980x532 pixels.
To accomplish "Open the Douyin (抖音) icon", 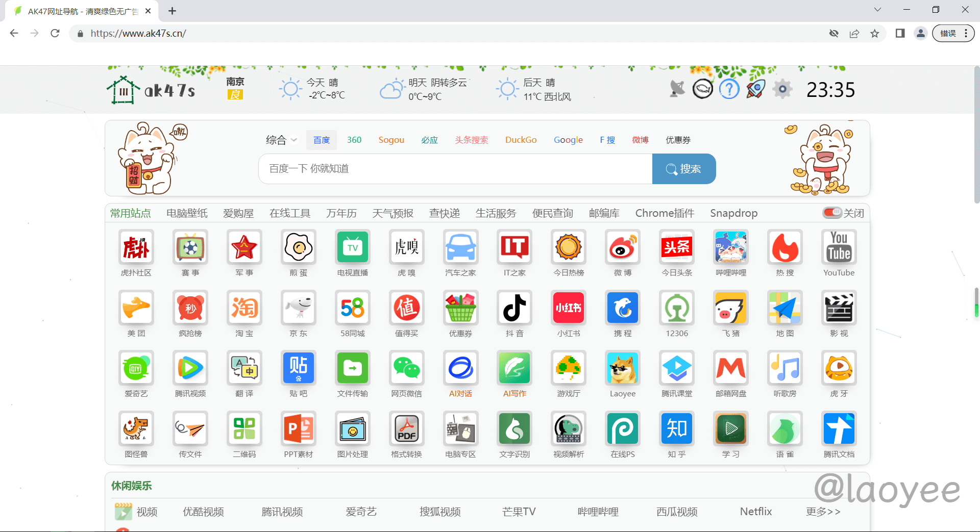I will [514, 308].
